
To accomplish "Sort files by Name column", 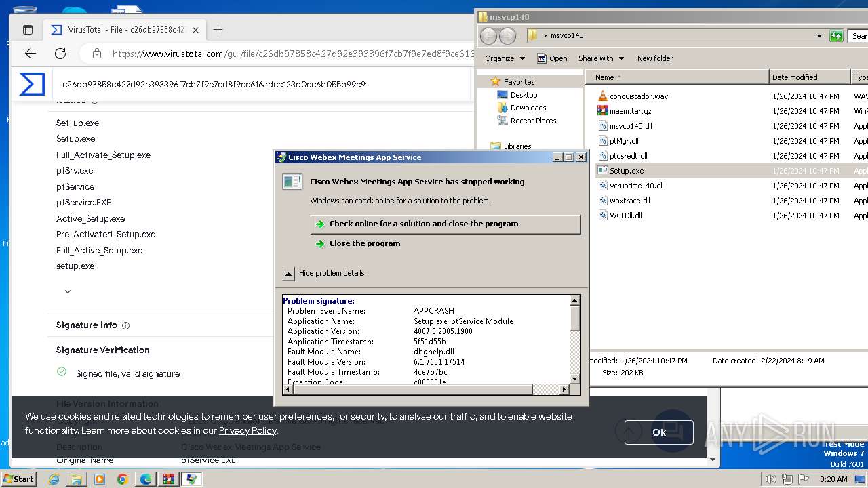I will click(677, 77).
